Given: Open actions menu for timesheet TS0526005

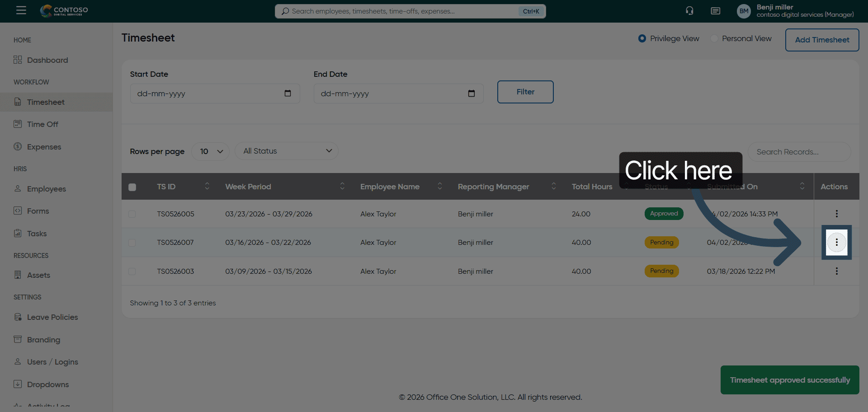Looking at the screenshot, I should pos(836,214).
